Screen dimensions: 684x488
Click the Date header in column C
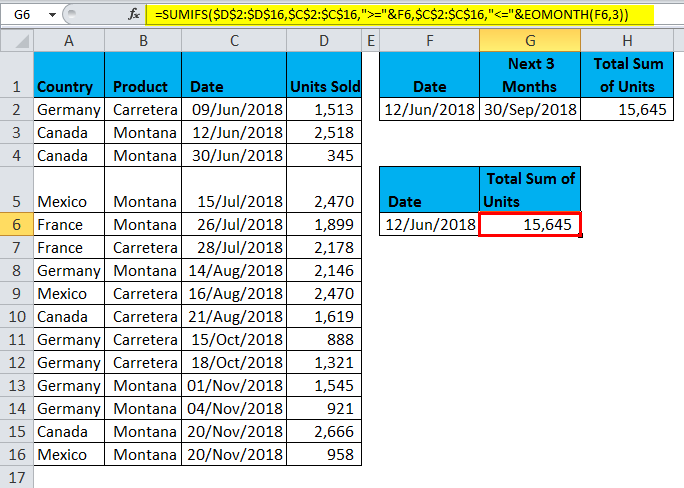[234, 75]
